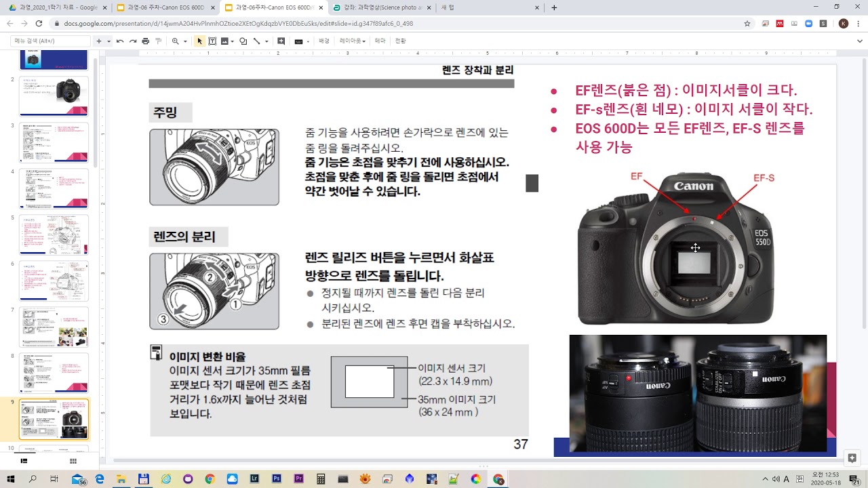The width and height of the screenshot is (868, 488).
Task: Switch to the 강좌: 과학영상 tab
Action: (382, 7)
